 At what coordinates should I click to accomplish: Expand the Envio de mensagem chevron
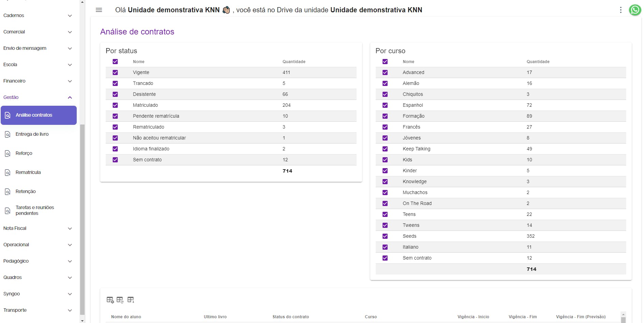[x=70, y=48]
